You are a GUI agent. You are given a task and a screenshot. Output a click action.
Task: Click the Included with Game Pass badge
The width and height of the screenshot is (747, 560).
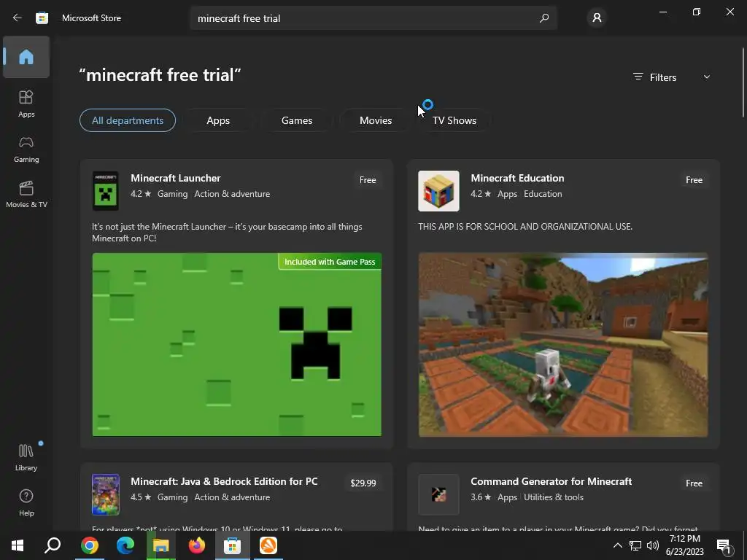click(x=330, y=262)
